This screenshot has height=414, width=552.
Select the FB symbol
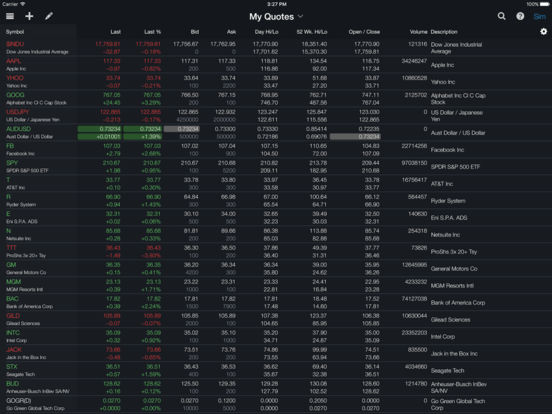[x=10, y=146]
